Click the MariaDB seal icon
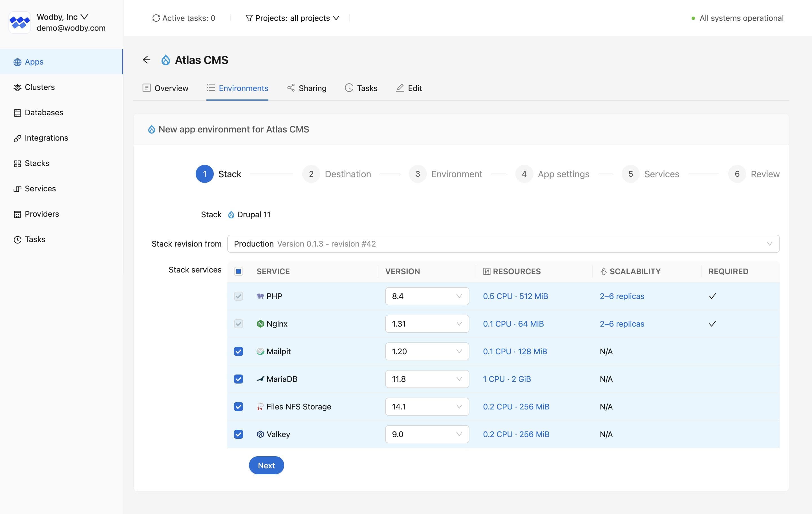The width and height of the screenshot is (812, 514). pos(260,379)
